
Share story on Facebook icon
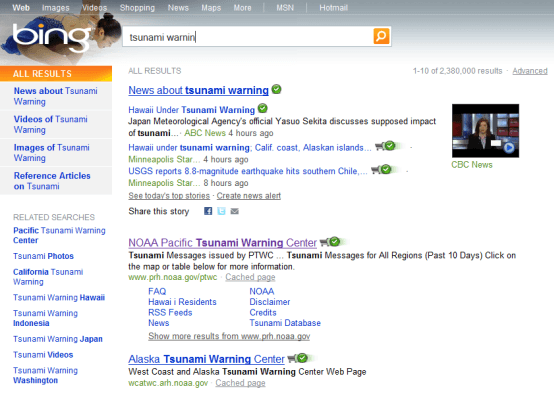208,211
